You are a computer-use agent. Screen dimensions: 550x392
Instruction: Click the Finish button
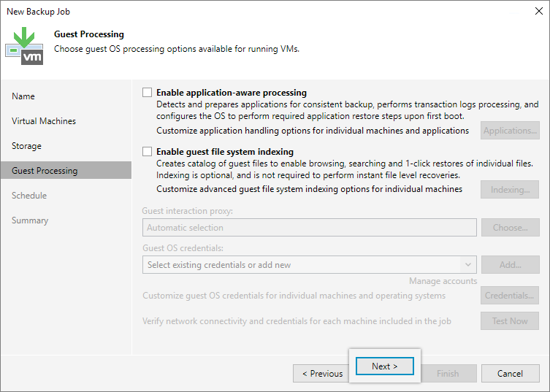coord(448,374)
